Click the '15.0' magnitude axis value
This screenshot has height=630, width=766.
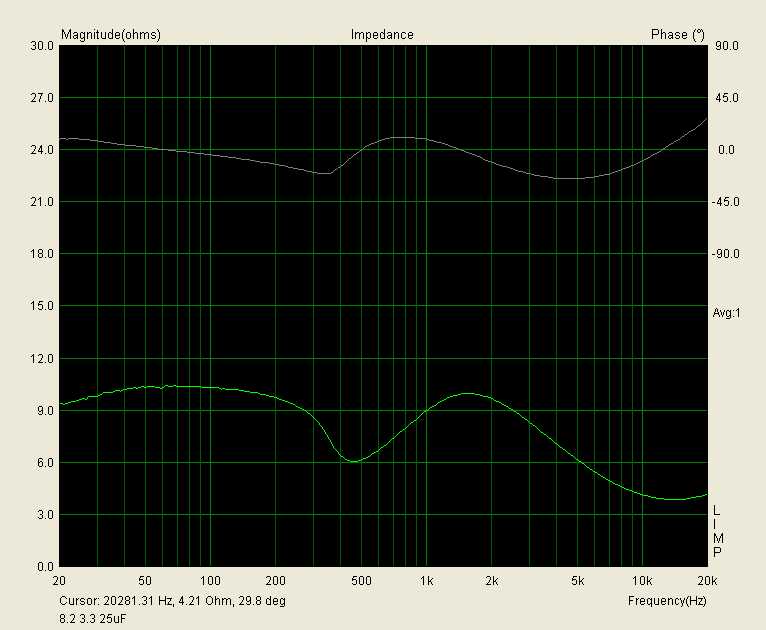point(42,306)
